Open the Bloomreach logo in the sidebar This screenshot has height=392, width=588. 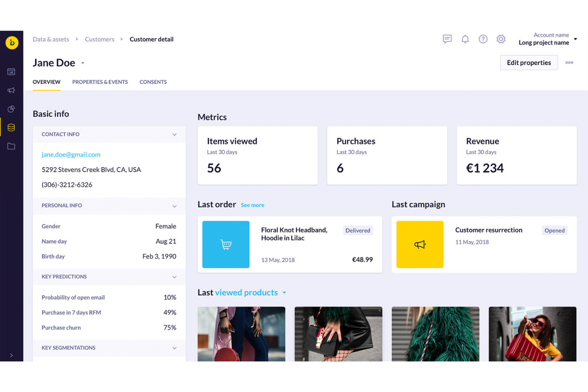(12, 42)
